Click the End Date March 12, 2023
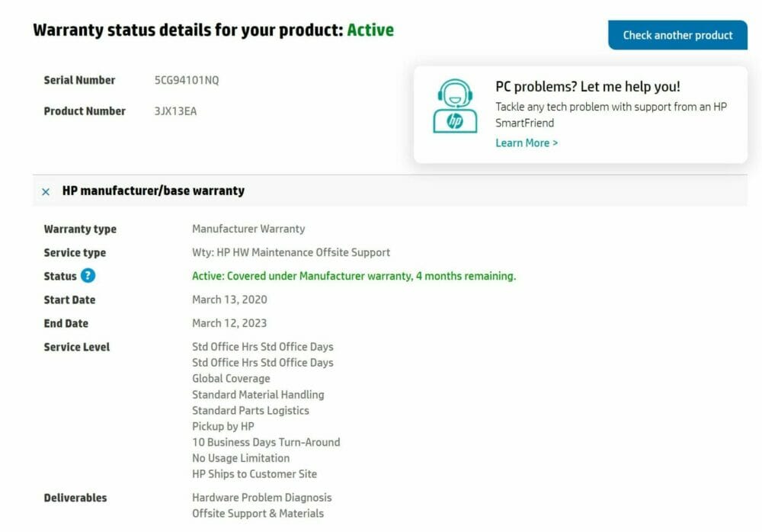This screenshot has width=762, height=532. coord(229,323)
